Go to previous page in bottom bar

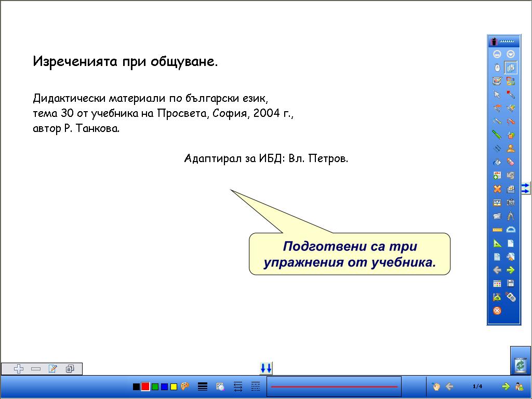(x=449, y=386)
